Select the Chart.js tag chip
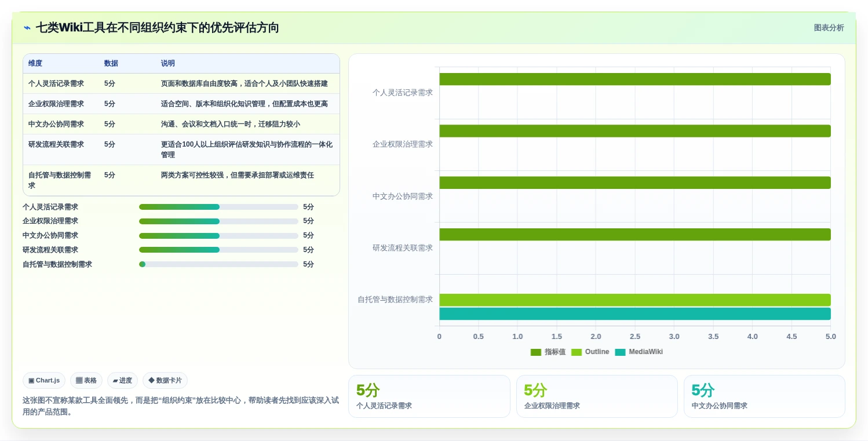Viewport: 868px width, 441px height. pos(44,381)
